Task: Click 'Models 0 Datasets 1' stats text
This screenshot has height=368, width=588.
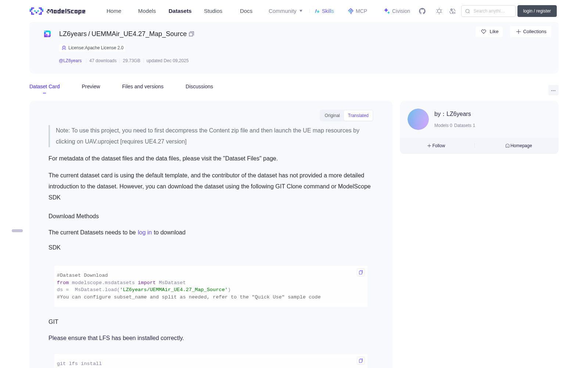Action: 455,125
